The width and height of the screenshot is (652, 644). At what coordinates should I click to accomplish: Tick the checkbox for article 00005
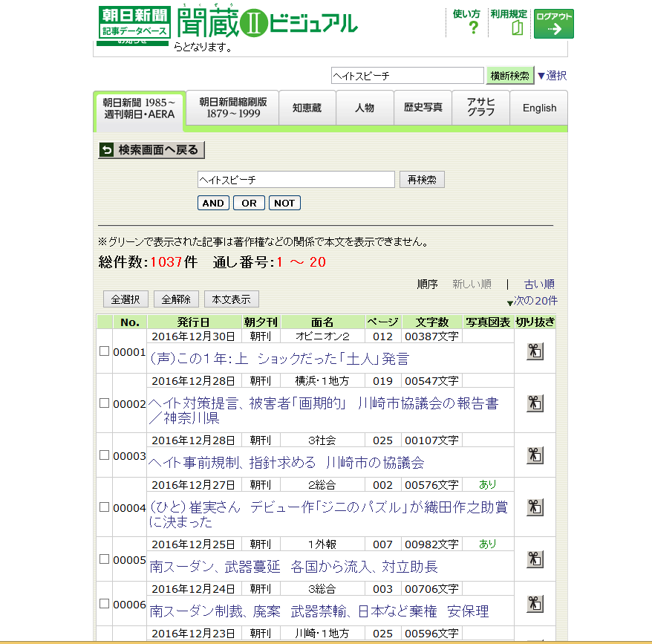(105, 559)
